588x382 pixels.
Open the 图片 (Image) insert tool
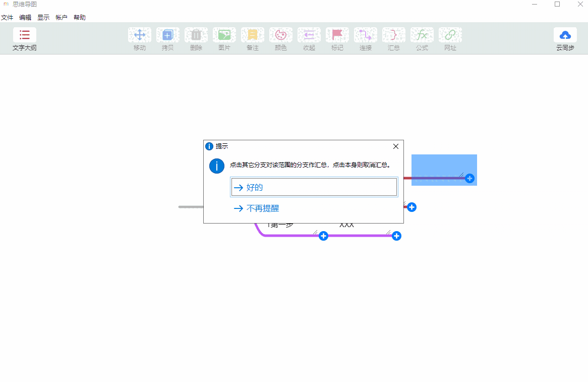pyautogui.click(x=224, y=35)
